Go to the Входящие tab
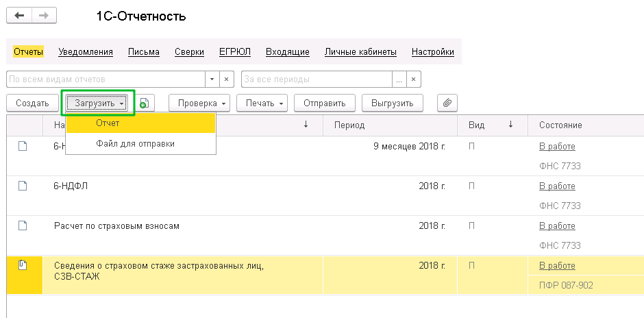The height and width of the screenshot is (318, 644). tap(288, 52)
